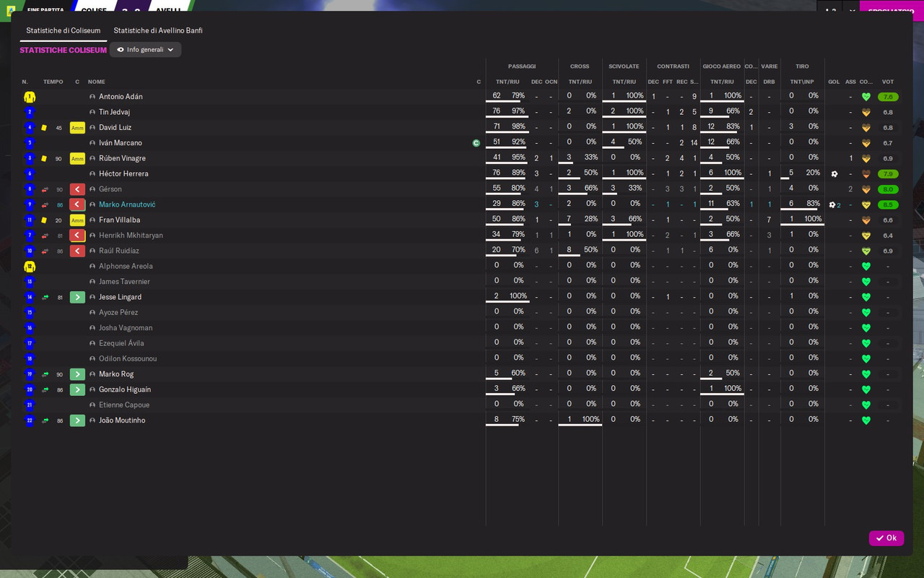Click the condition heart for Marko Arnautović
Screen dimensions: 924x578
point(866,205)
